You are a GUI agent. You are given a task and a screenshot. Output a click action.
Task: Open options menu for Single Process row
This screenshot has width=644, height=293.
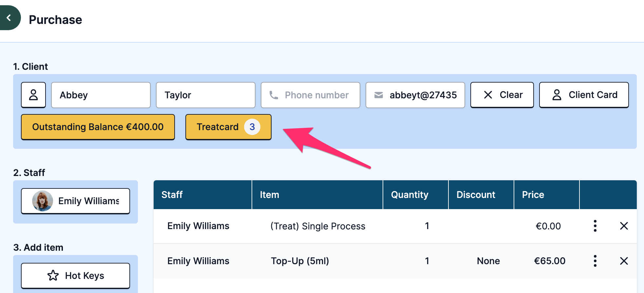click(595, 226)
